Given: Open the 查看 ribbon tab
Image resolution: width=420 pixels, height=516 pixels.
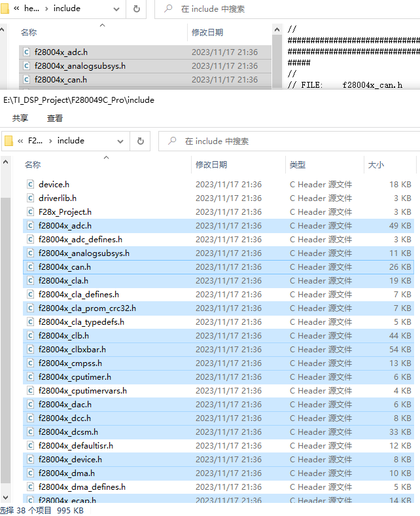Looking at the screenshot, I should pos(55,118).
